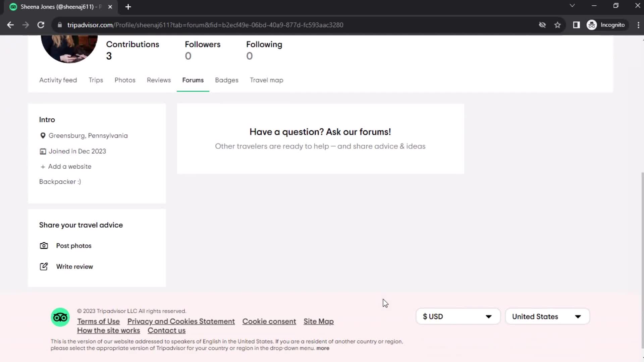The width and height of the screenshot is (644, 362).
Task: Toggle the browser back navigation arrow
Action: 11,25
